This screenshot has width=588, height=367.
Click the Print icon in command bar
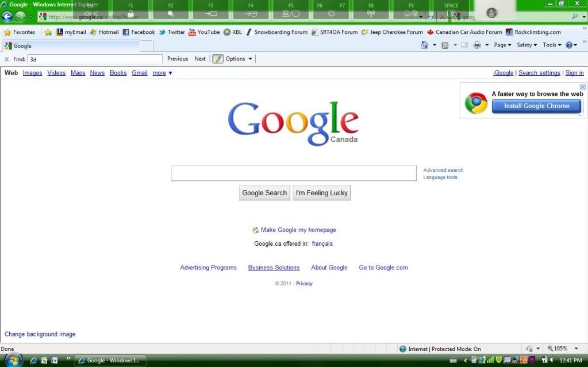click(x=477, y=45)
